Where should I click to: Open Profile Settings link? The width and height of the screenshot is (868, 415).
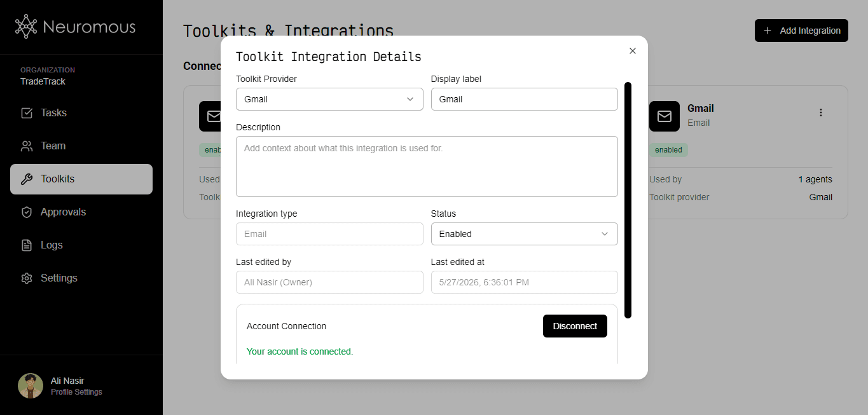coord(76,392)
